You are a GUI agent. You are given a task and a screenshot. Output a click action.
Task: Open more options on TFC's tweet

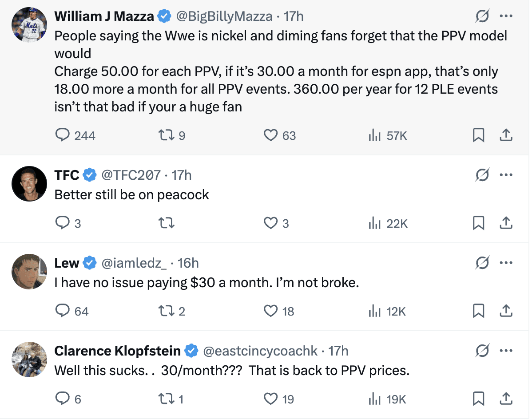(506, 175)
